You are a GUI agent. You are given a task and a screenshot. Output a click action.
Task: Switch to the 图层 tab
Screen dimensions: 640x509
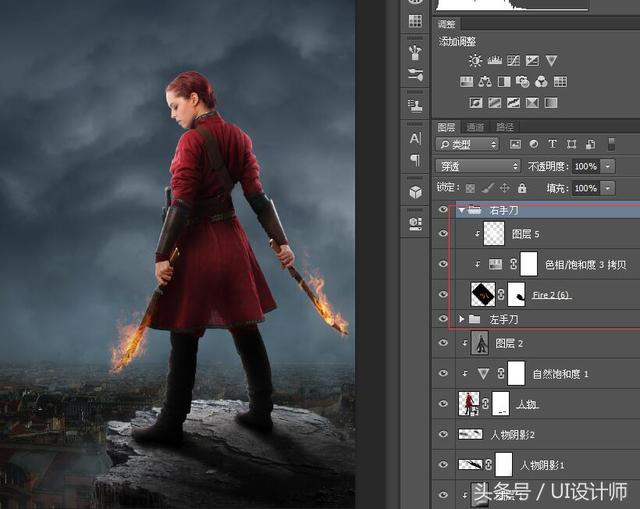[446, 127]
